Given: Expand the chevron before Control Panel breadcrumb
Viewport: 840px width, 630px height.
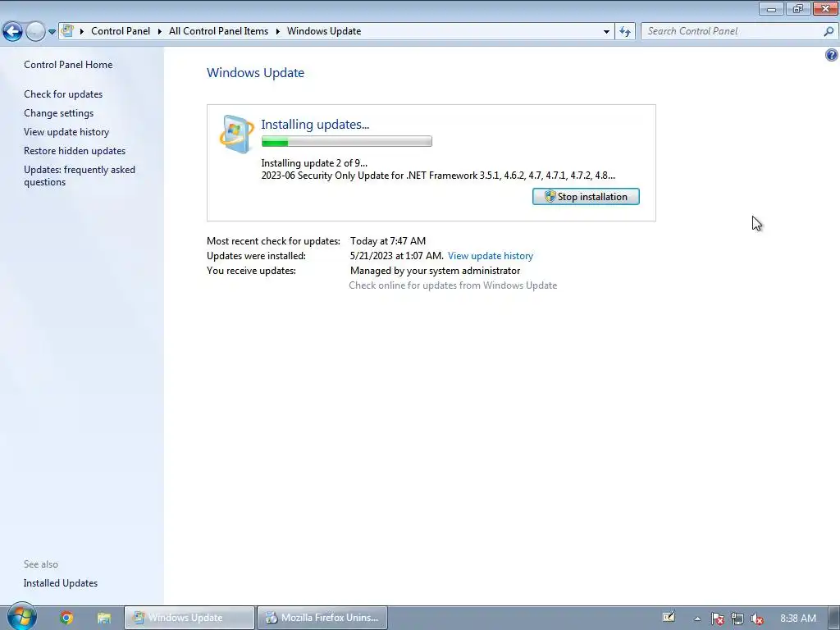Looking at the screenshot, I should [x=82, y=31].
